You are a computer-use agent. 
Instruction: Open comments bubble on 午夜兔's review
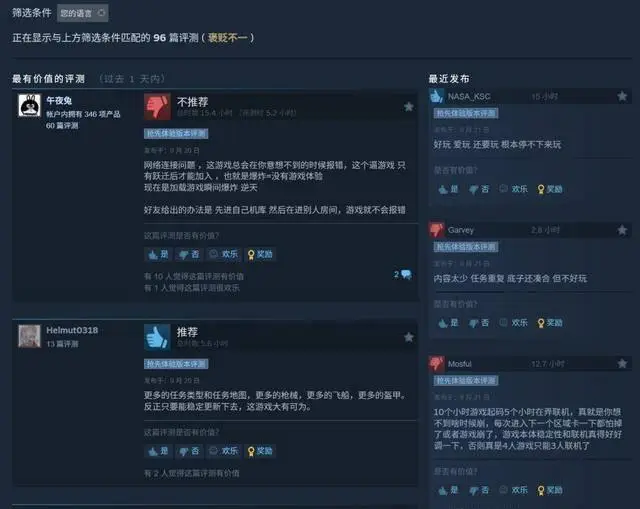pos(403,275)
